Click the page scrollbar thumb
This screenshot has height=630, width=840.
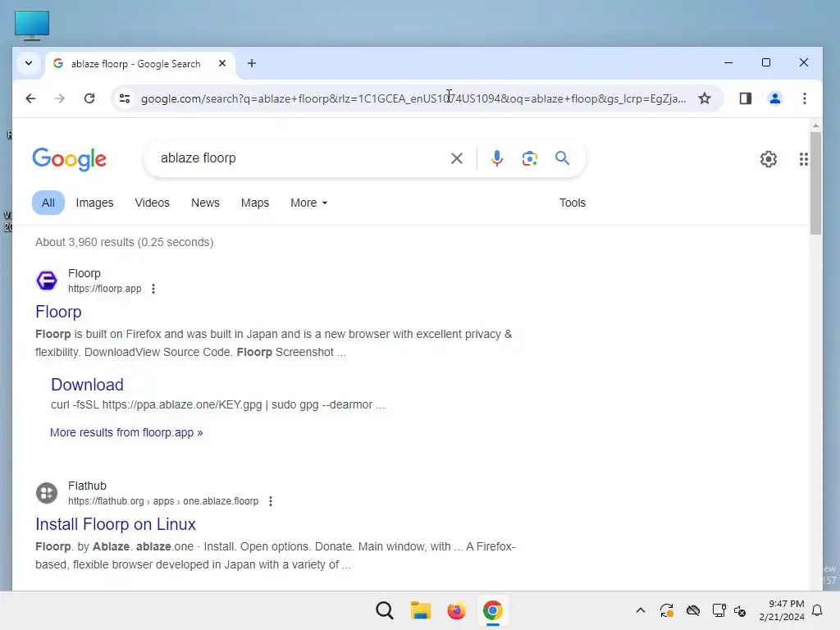[815, 183]
